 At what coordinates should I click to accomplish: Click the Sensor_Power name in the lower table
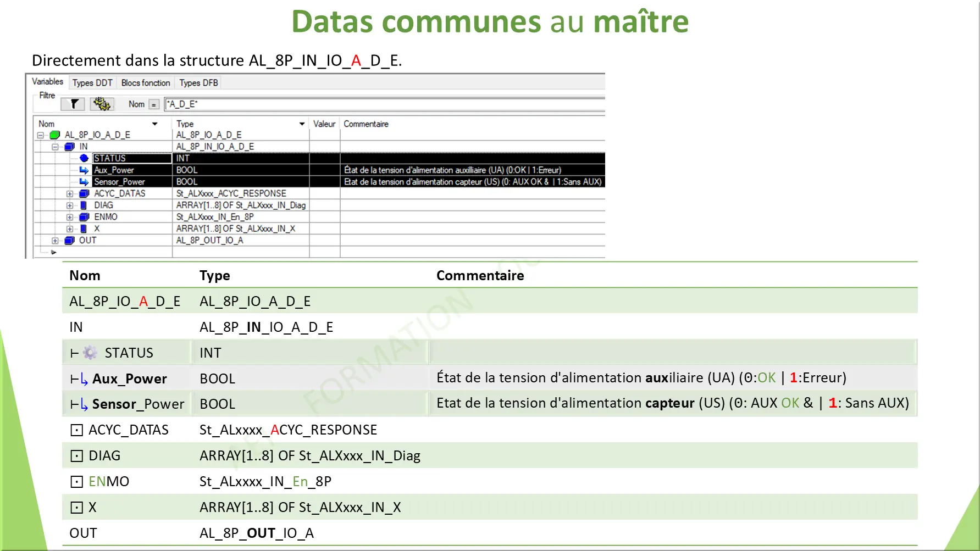(x=138, y=404)
